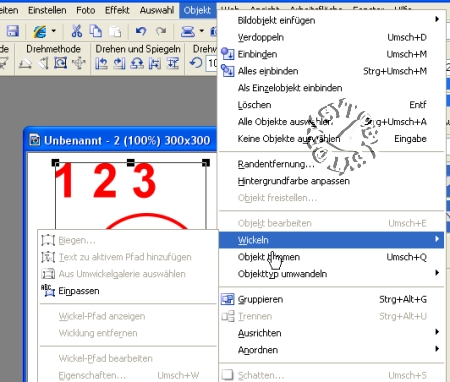450x382 pixels.
Task: Click the Save disk icon in toolbar
Action: point(12,31)
